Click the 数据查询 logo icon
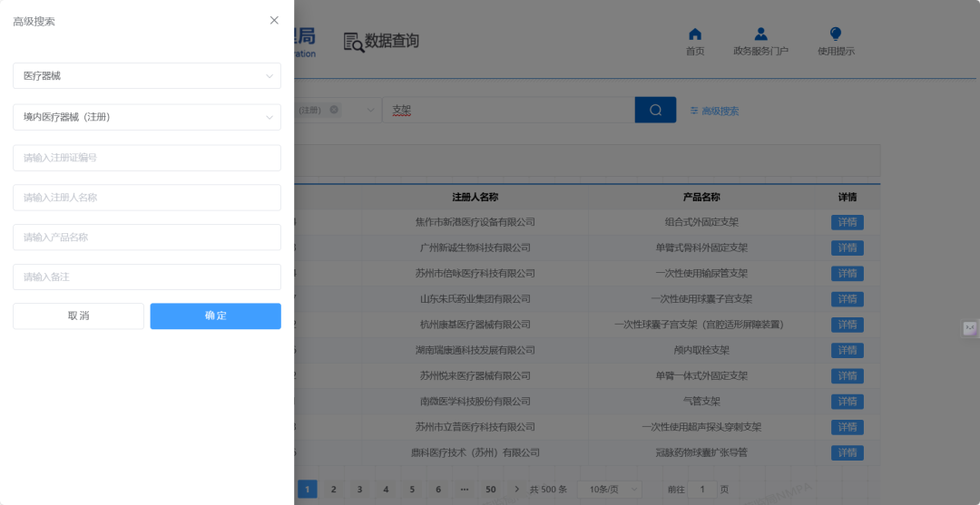 coord(353,42)
